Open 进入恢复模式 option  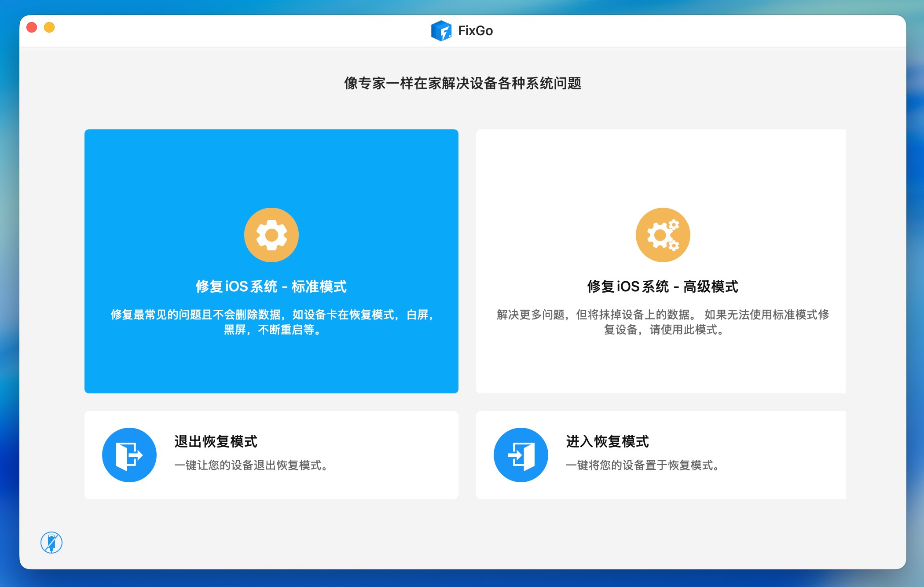point(607,441)
